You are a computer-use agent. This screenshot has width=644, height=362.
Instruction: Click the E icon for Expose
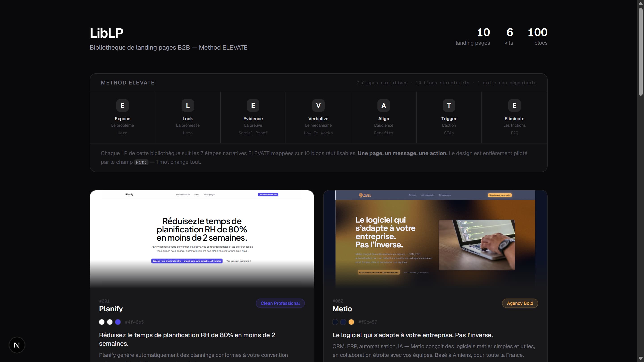pos(123,105)
